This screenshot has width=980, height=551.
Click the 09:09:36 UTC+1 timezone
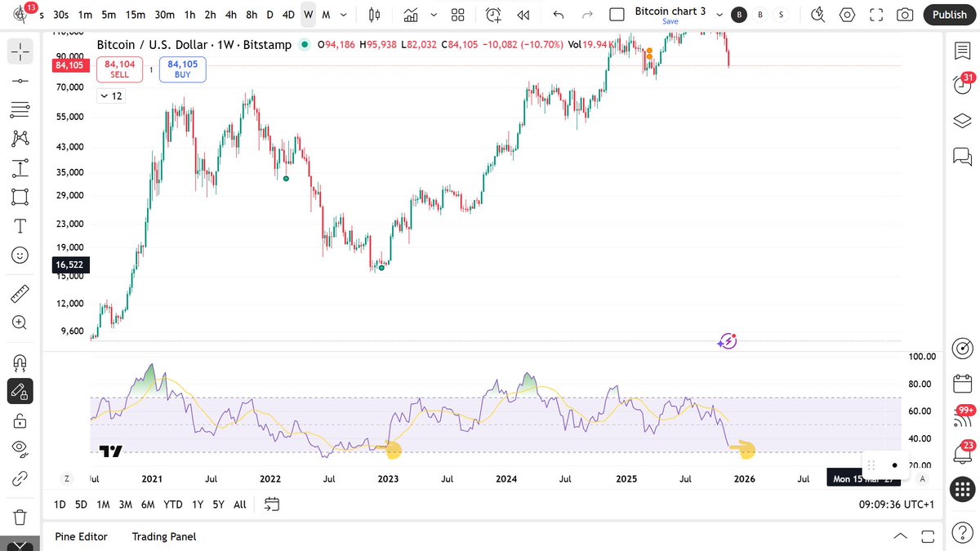click(896, 504)
